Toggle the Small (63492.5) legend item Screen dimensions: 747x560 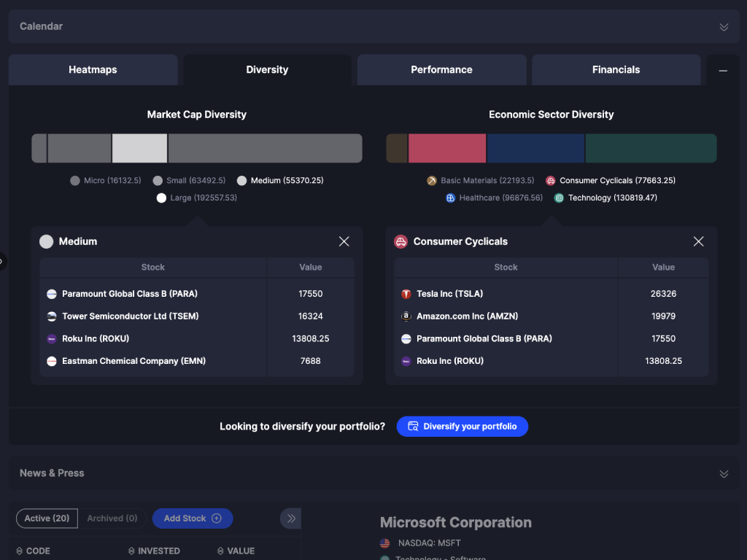tap(189, 181)
